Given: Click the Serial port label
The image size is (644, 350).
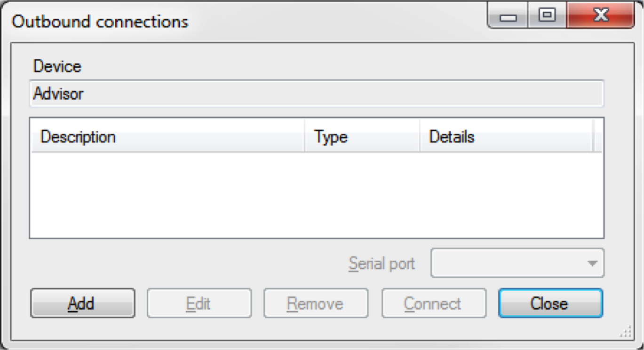Looking at the screenshot, I should (x=382, y=264).
